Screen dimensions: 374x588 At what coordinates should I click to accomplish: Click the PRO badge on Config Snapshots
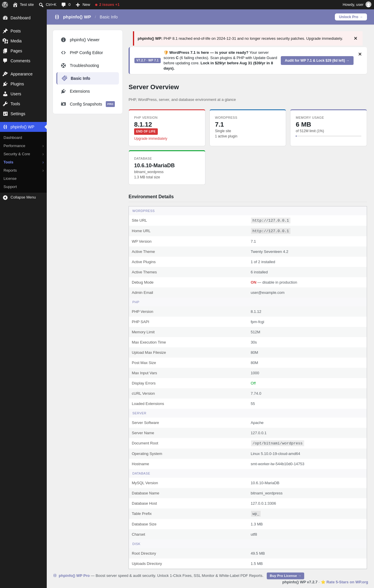coord(110,104)
